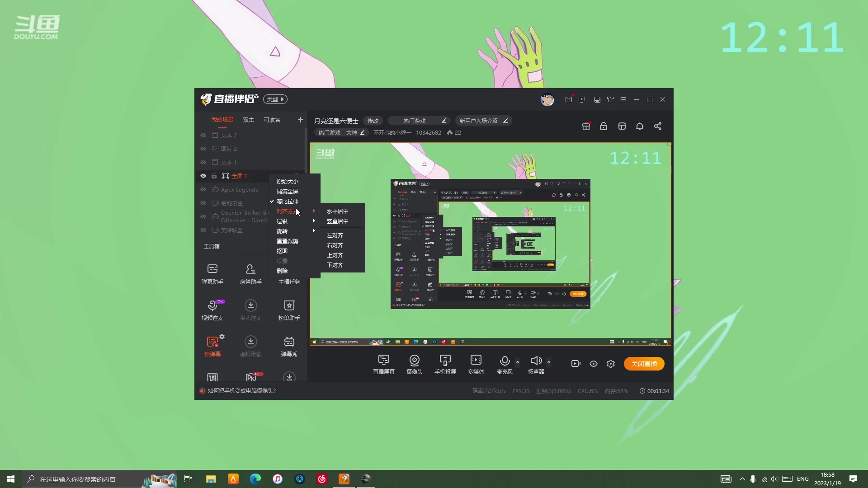Download 虚拟形象 tool
868x488 pixels.
(250, 346)
